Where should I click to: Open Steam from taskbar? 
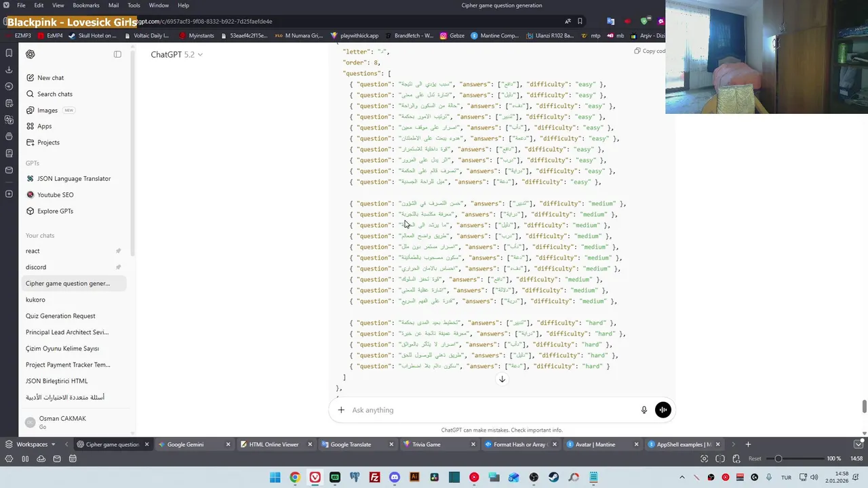553,477
